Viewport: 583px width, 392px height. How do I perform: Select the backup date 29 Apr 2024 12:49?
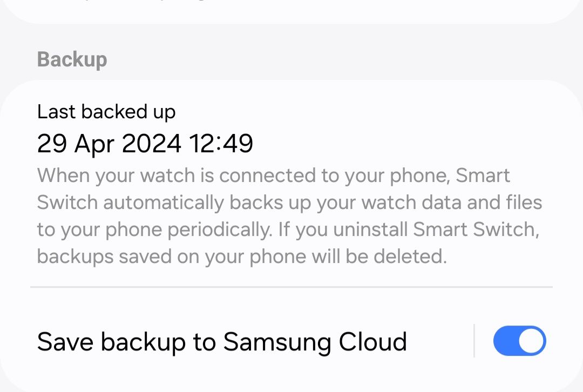click(145, 143)
